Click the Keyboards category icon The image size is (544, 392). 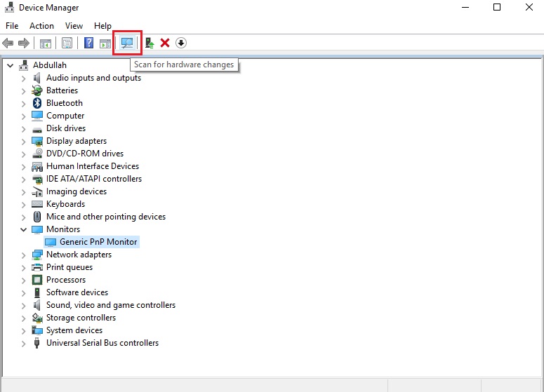37,204
